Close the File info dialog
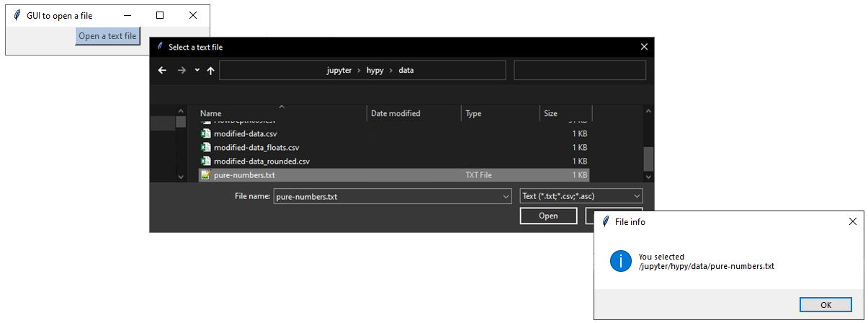 pos(853,222)
